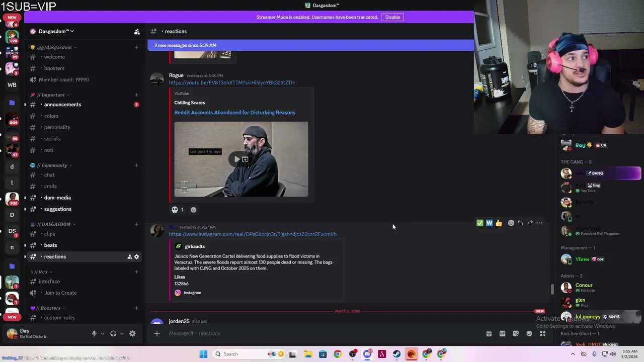The width and height of the screenshot is (644, 362).
Task: Join the 'Join to Create' voice channel
Action: point(83,293)
